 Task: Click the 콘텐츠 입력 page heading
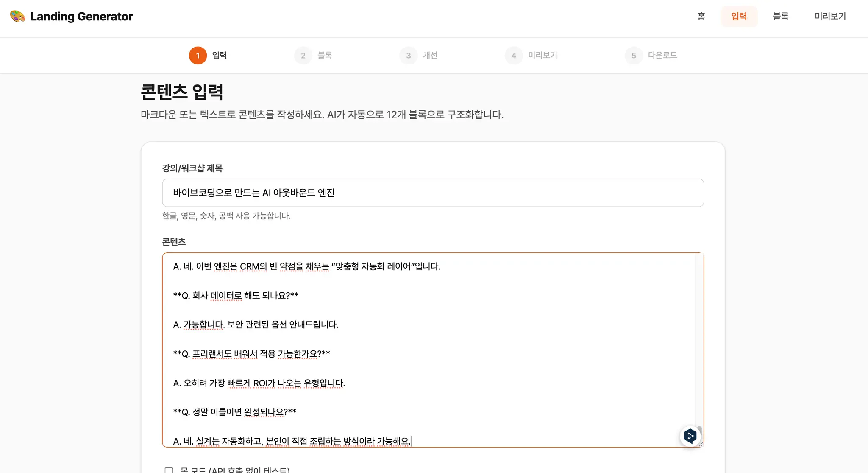pyautogui.click(x=182, y=92)
